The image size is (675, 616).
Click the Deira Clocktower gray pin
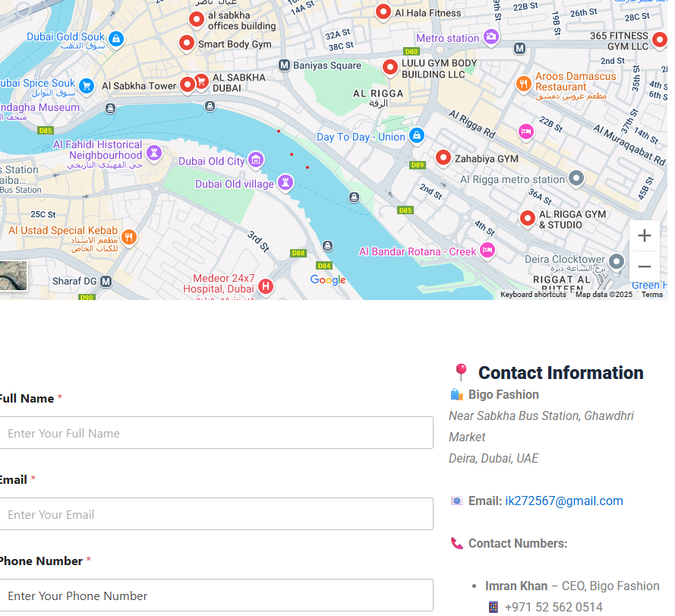pyautogui.click(x=617, y=261)
